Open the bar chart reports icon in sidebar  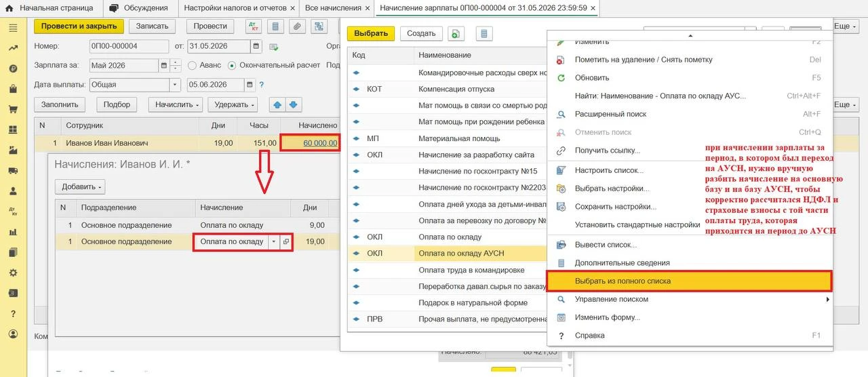(13, 232)
